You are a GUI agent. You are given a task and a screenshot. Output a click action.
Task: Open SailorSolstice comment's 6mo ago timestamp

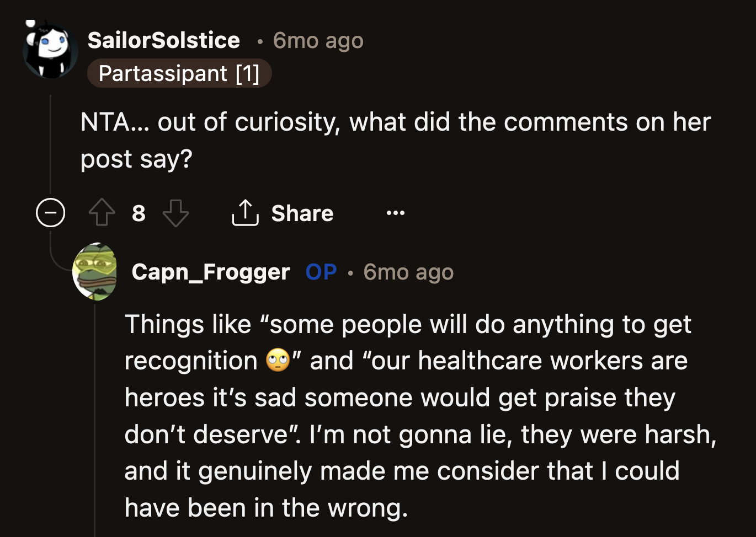pyautogui.click(x=318, y=40)
